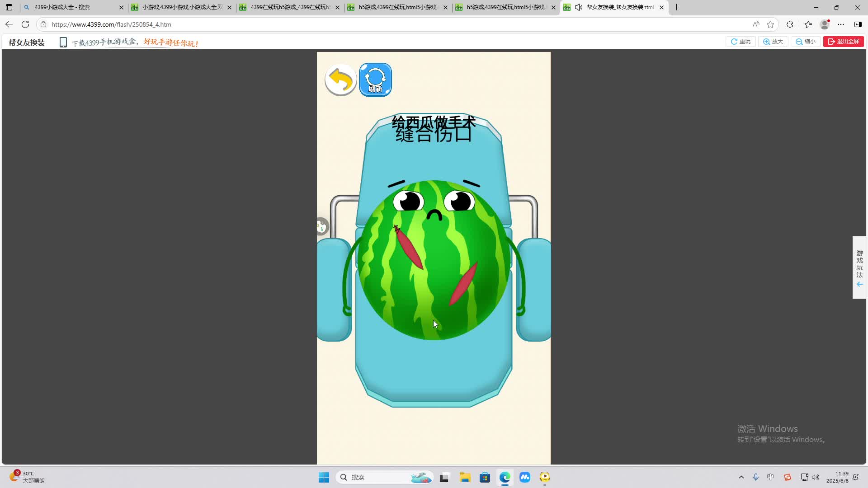Open the browser extensions icon
Screen dimensions: 868x488
(x=790, y=24)
